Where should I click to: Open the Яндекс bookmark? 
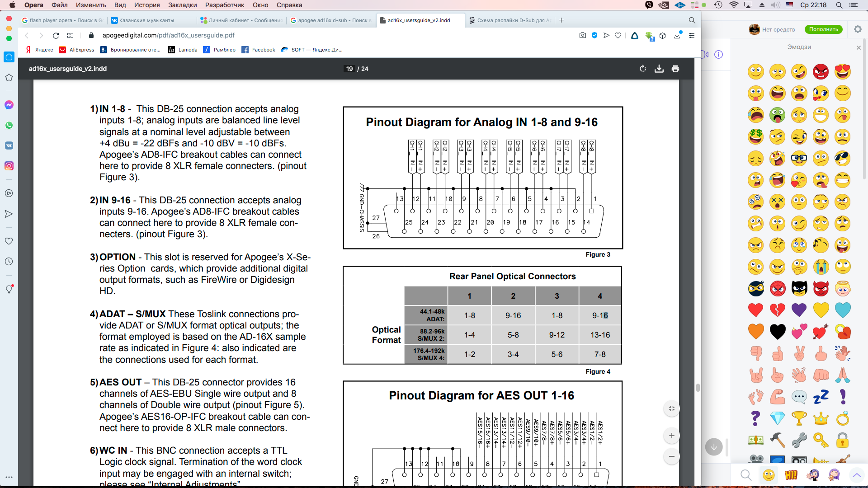pos(39,50)
